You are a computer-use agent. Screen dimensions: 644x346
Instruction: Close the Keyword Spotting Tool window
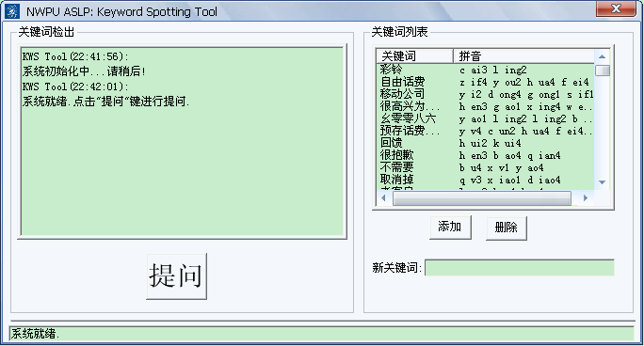pos(616,9)
